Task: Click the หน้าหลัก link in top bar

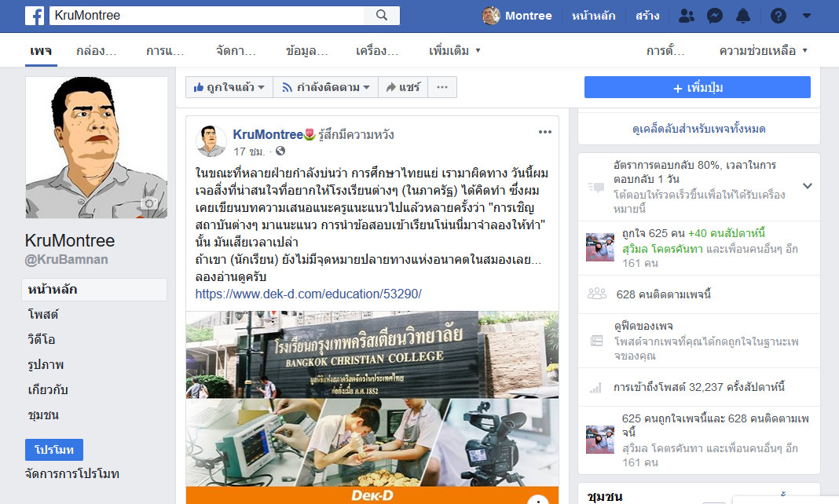Action: click(x=593, y=16)
